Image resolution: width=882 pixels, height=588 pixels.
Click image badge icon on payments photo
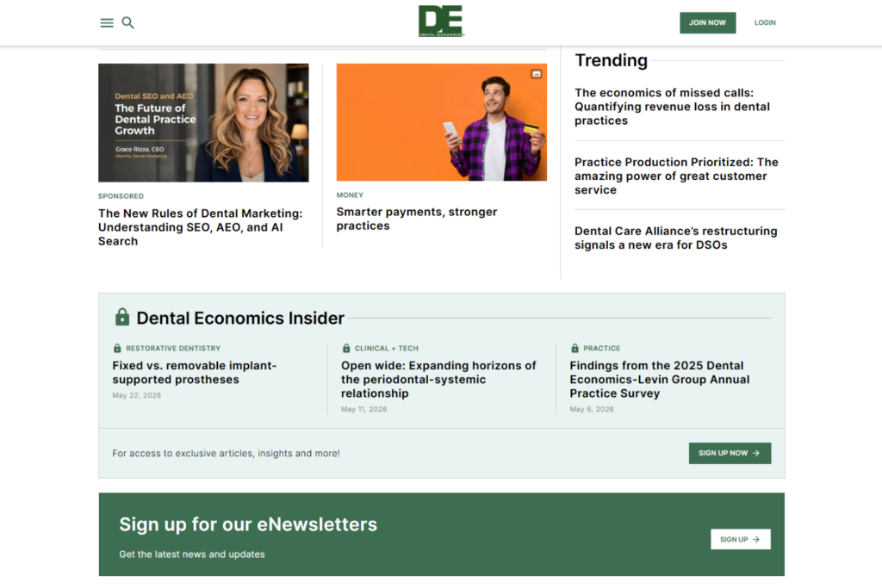pyautogui.click(x=536, y=74)
